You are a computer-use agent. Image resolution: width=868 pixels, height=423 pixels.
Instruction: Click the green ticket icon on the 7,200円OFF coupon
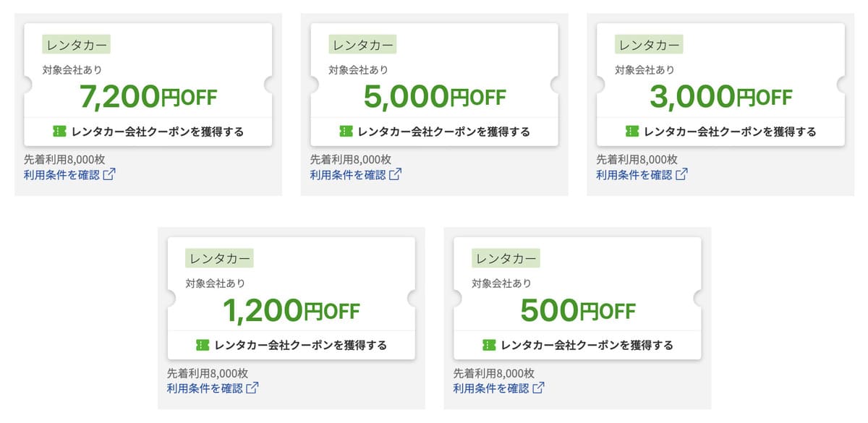tap(59, 132)
